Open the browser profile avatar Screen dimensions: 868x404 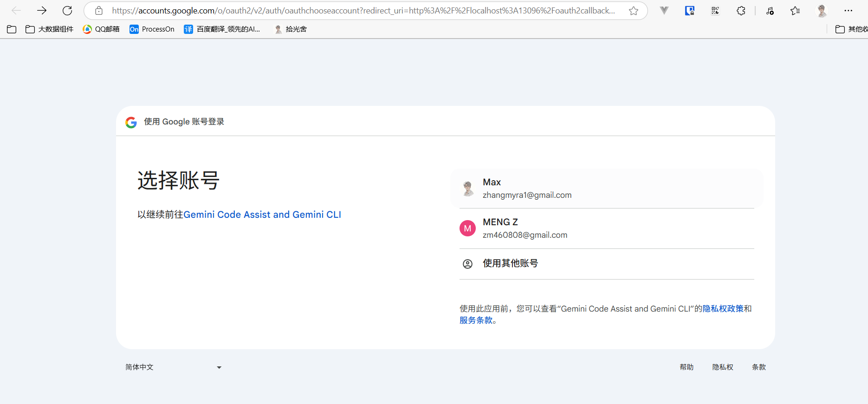822,11
